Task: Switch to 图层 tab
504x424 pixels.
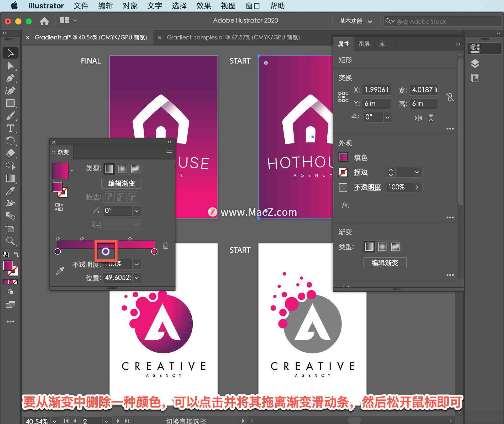Action: point(364,44)
